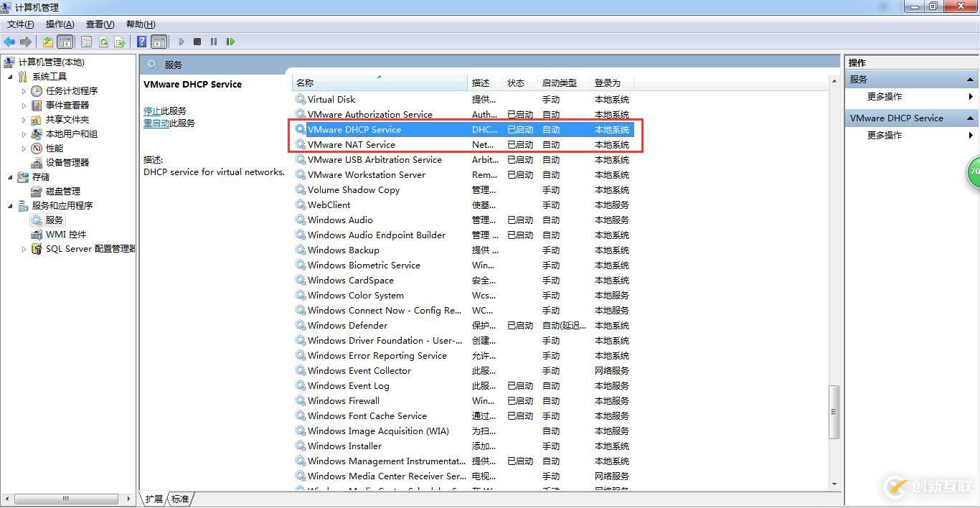Open the 操作(A) menu
980x508 pixels.
pos(60,24)
